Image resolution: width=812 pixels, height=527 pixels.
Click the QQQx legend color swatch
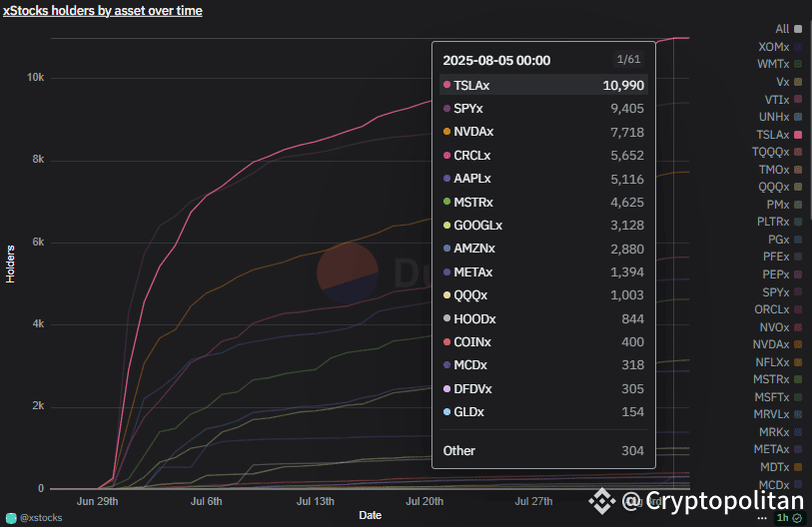click(x=798, y=187)
